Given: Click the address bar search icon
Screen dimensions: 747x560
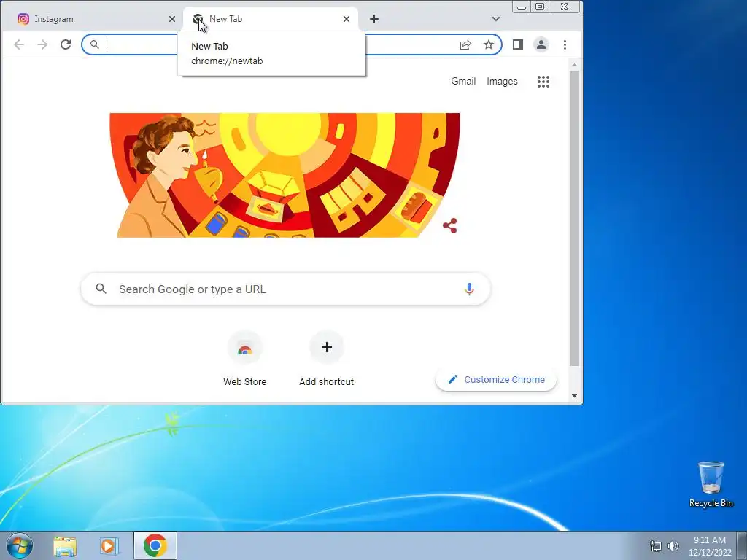Looking at the screenshot, I should click(x=95, y=44).
